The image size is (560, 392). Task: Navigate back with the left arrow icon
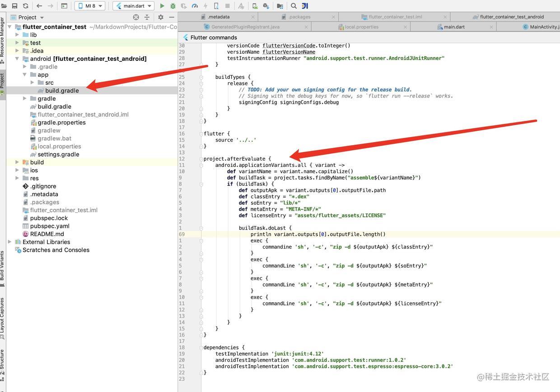tap(39, 6)
